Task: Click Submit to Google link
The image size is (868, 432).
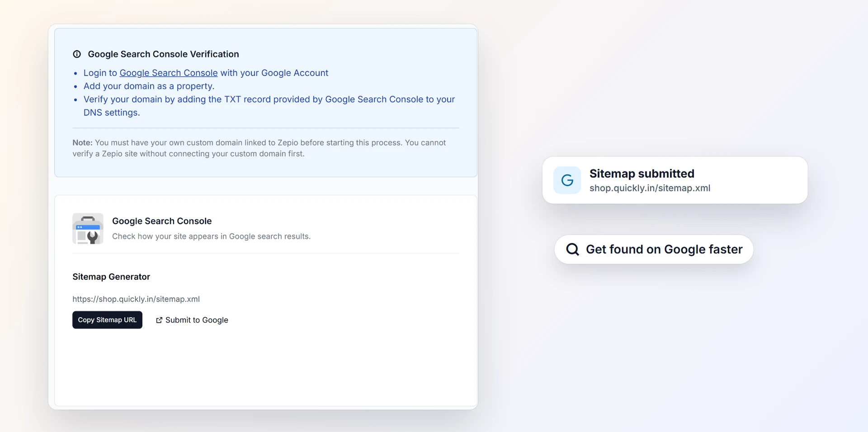Action: pos(192,320)
